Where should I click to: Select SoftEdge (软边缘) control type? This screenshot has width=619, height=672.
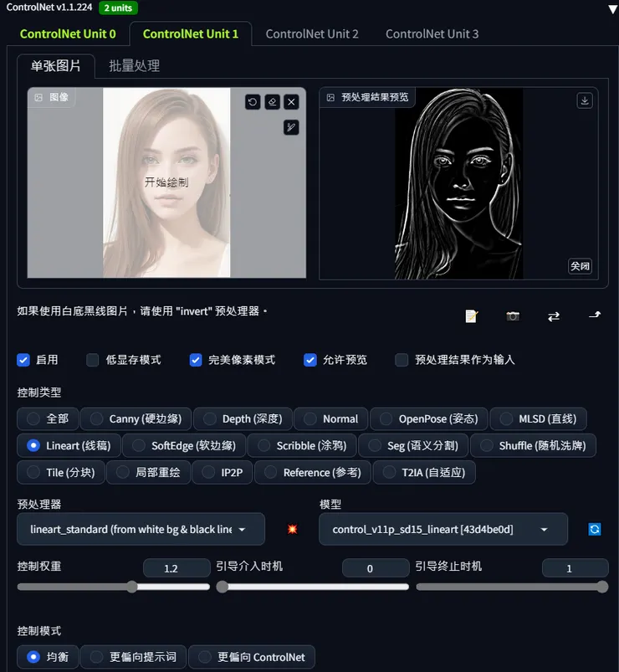(x=184, y=446)
